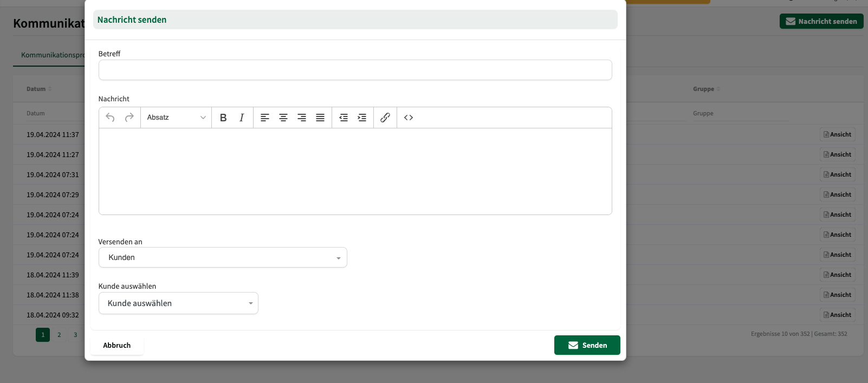The width and height of the screenshot is (868, 383).
Task: Go to page 2 of results
Action: 59,335
